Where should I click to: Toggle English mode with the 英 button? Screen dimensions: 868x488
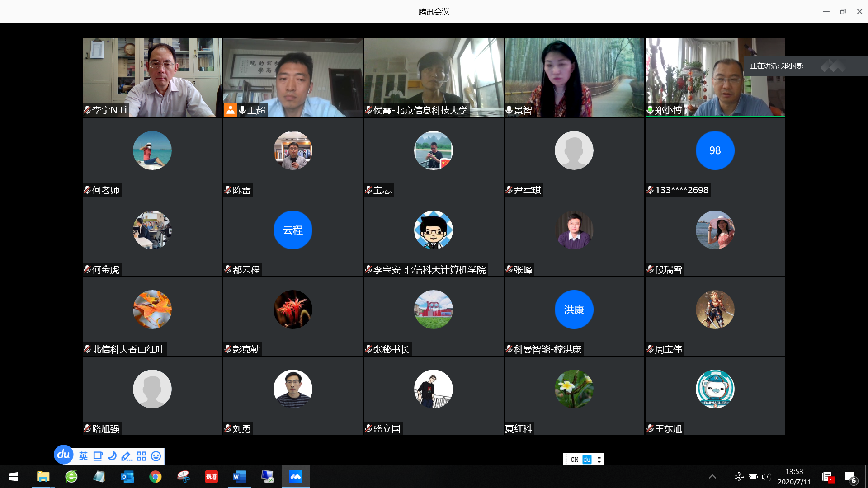coord(83,456)
